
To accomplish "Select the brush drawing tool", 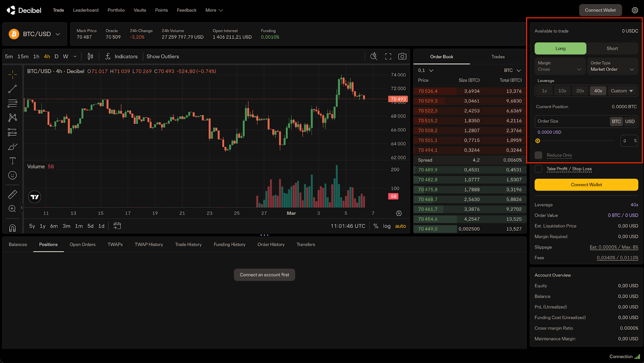I will point(12,146).
